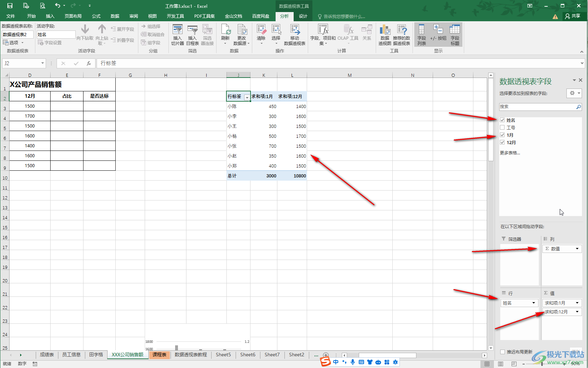Viewport: 588px width, 368px height.
Task: Click 折叠字段 collapse field button
Action: click(122, 40)
